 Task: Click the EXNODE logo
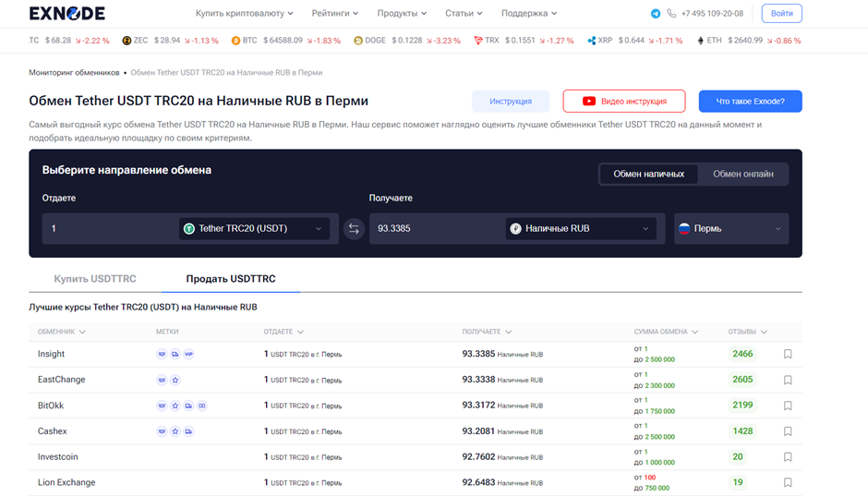67,13
